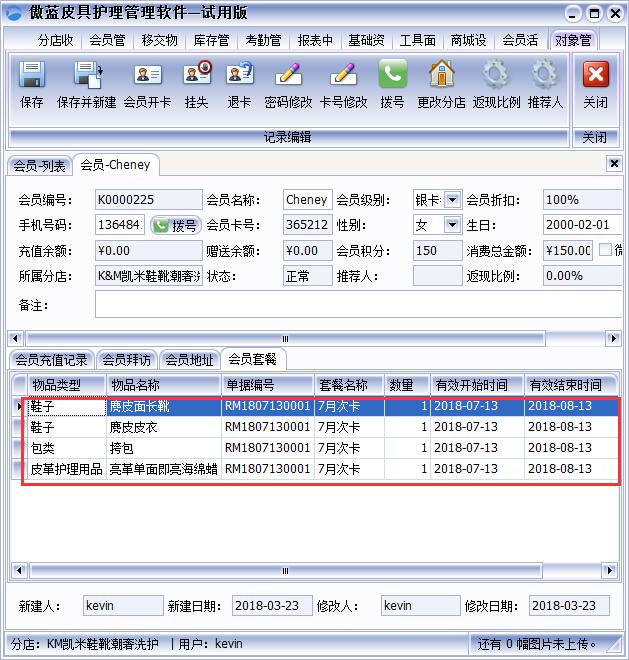
Task: Open the 性别 dropdown list
Action: (x=452, y=225)
